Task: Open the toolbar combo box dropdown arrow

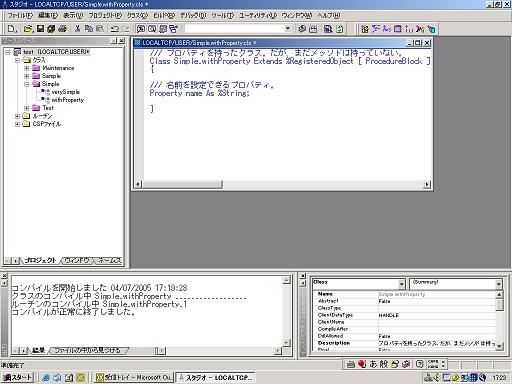Action: [x=288, y=29]
